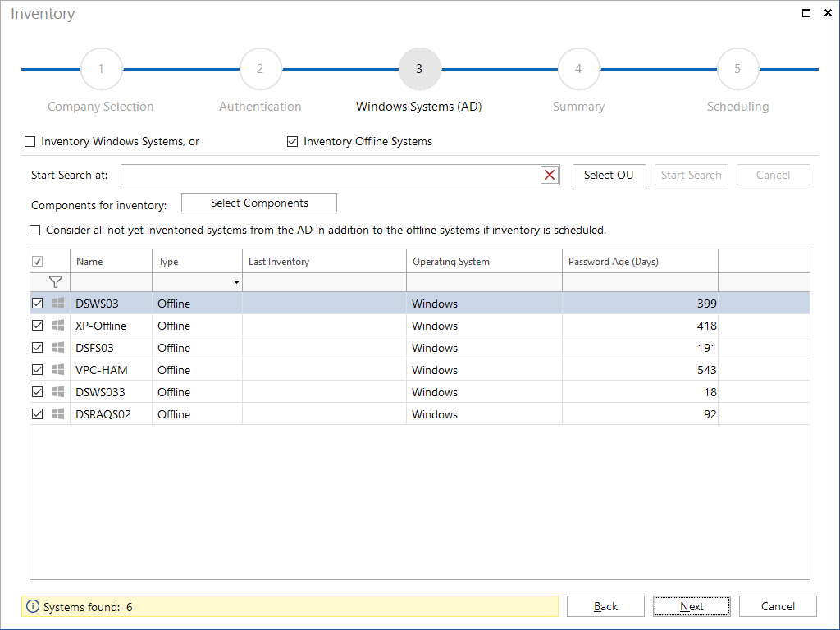Uncheck the DSRAQS02 row checkbox
Viewport: 840px width, 630px height.
38,414
